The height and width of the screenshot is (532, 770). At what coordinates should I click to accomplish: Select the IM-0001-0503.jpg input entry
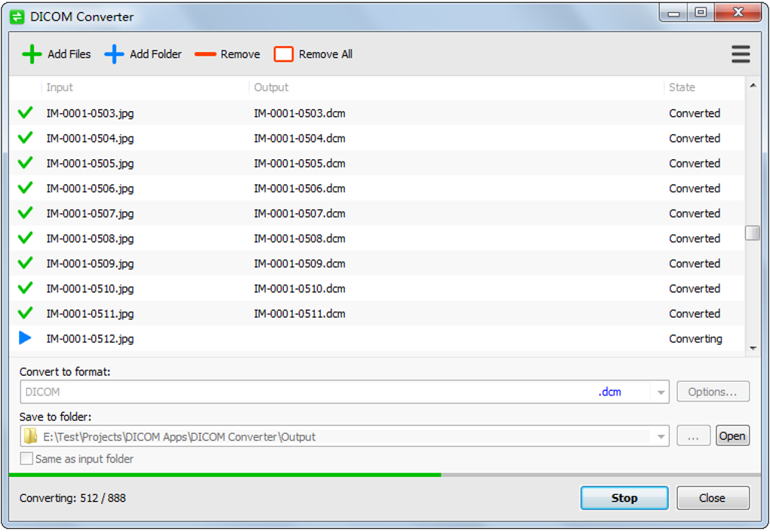90,113
